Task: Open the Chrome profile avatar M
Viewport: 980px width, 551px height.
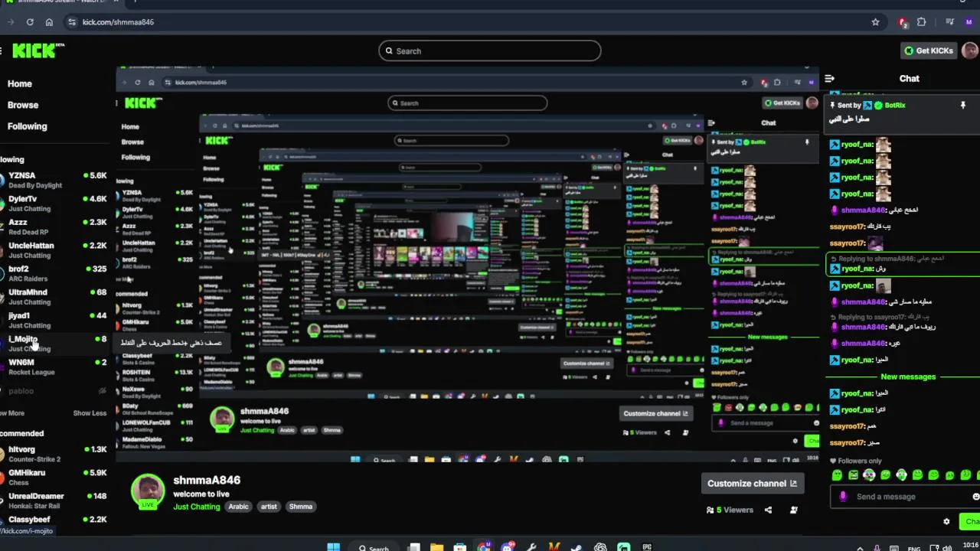Action: 969,22
